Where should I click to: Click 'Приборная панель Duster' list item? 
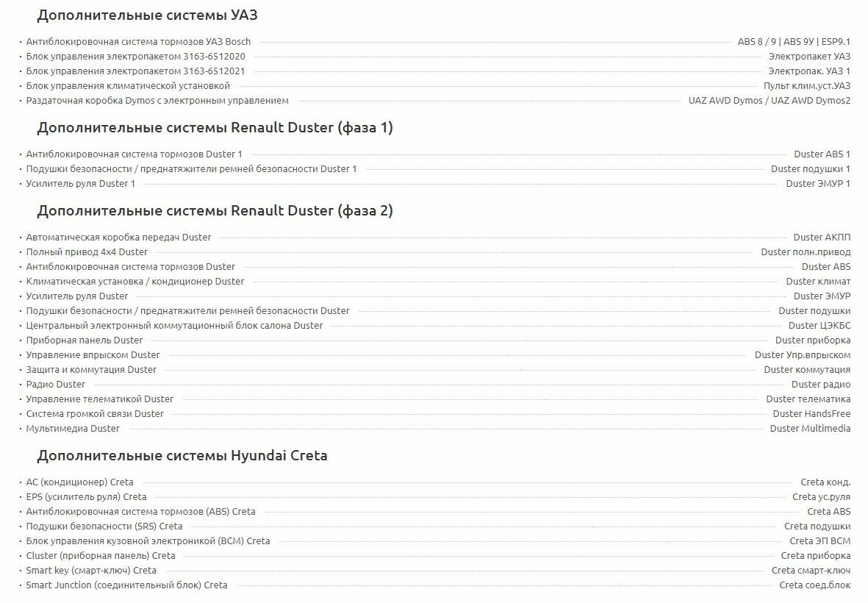[85, 340]
